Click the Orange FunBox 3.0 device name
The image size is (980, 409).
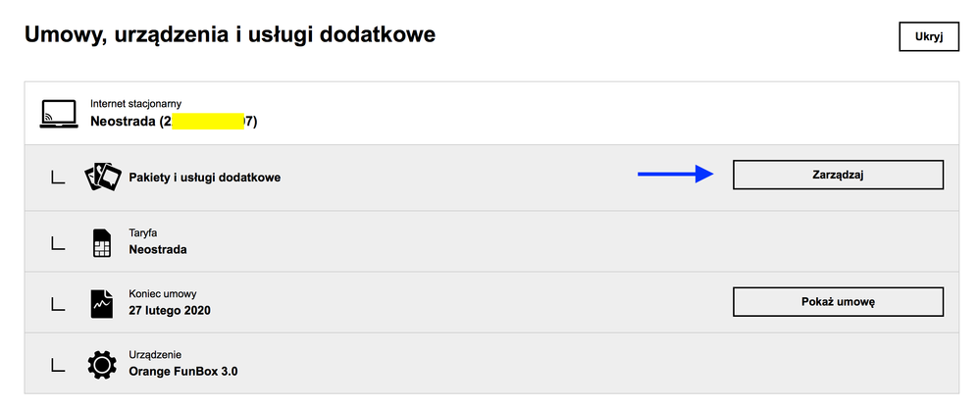(x=183, y=372)
